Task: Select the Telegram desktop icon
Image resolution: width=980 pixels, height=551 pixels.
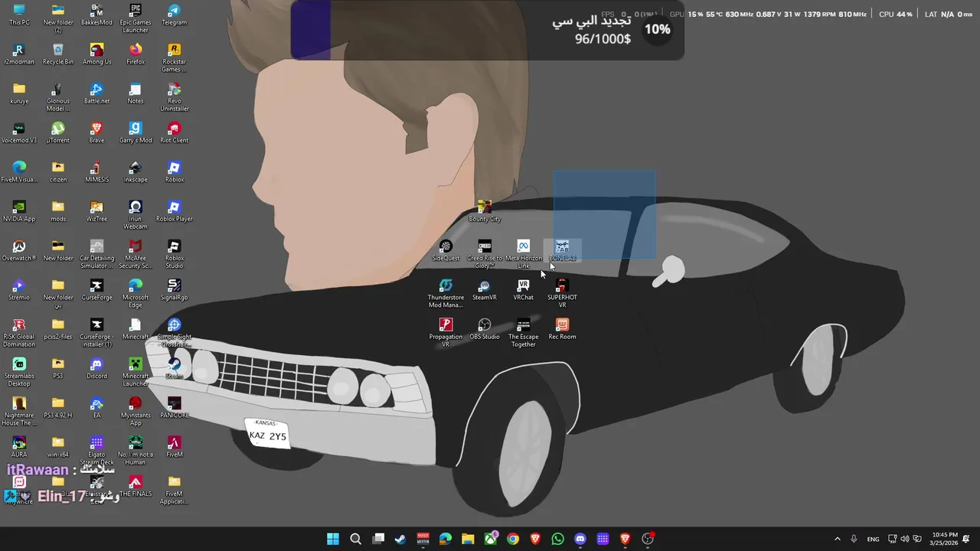Action: pos(174,15)
